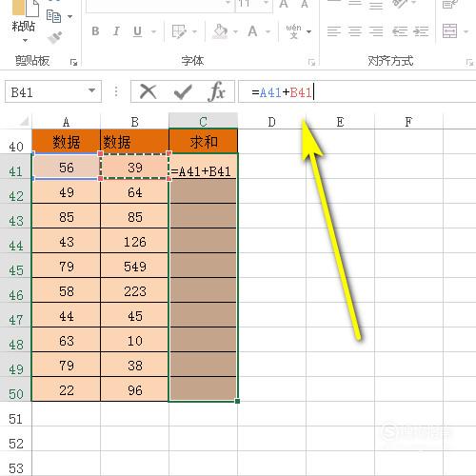476x476 pixels.
Task: Click cell C41 showing =A41+B41
Action: 203,167
